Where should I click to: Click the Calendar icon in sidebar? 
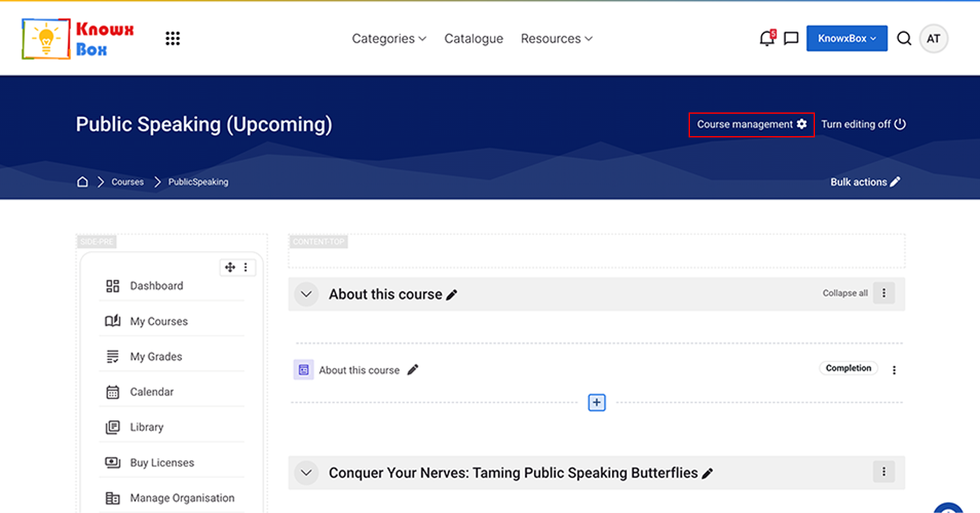pyautogui.click(x=112, y=392)
